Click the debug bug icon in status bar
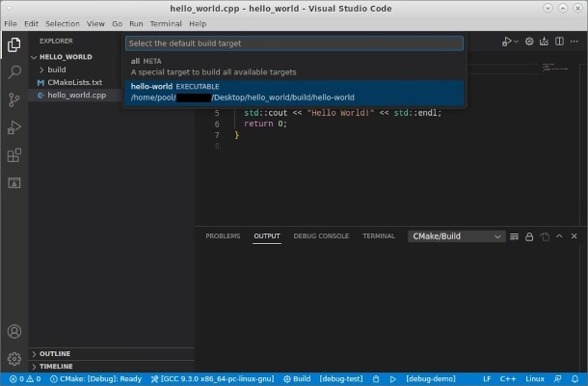This screenshot has height=386, width=588. coord(376,379)
